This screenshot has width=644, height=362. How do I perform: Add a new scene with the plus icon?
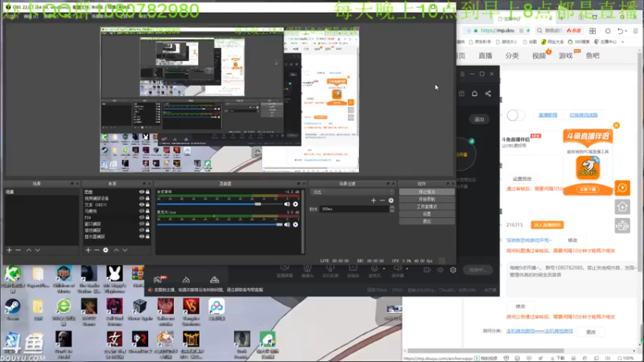pyautogui.click(x=9, y=250)
